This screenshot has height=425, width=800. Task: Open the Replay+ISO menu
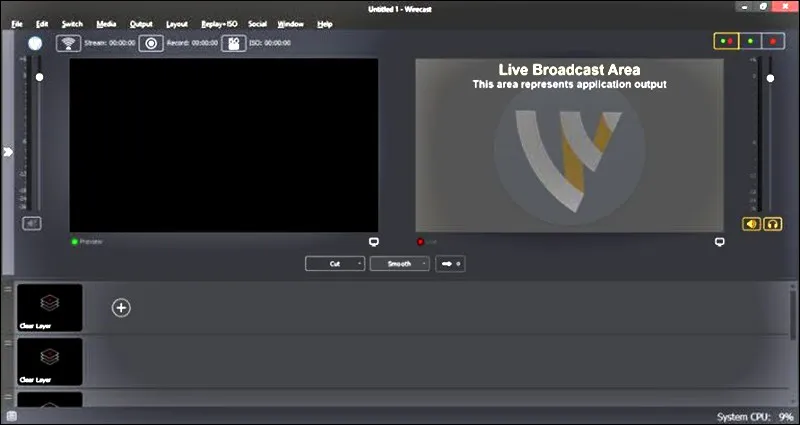(219, 24)
